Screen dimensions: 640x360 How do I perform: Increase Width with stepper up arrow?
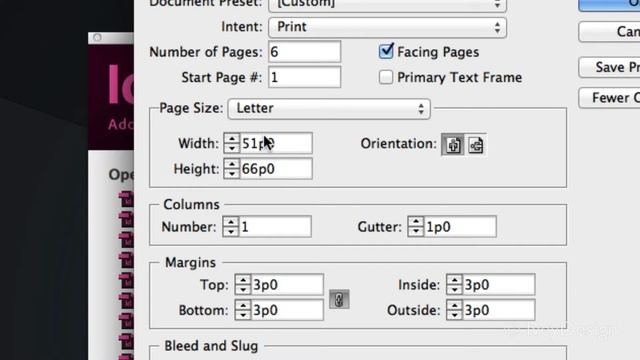click(231, 139)
